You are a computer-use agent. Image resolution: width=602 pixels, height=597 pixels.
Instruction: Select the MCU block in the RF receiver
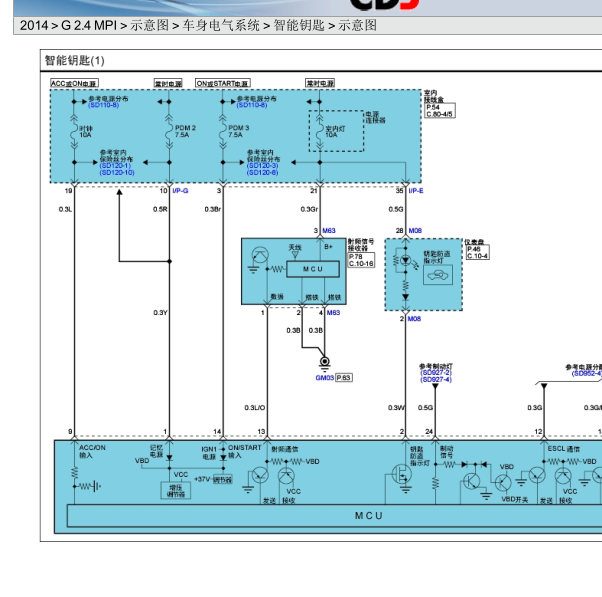coord(313,269)
